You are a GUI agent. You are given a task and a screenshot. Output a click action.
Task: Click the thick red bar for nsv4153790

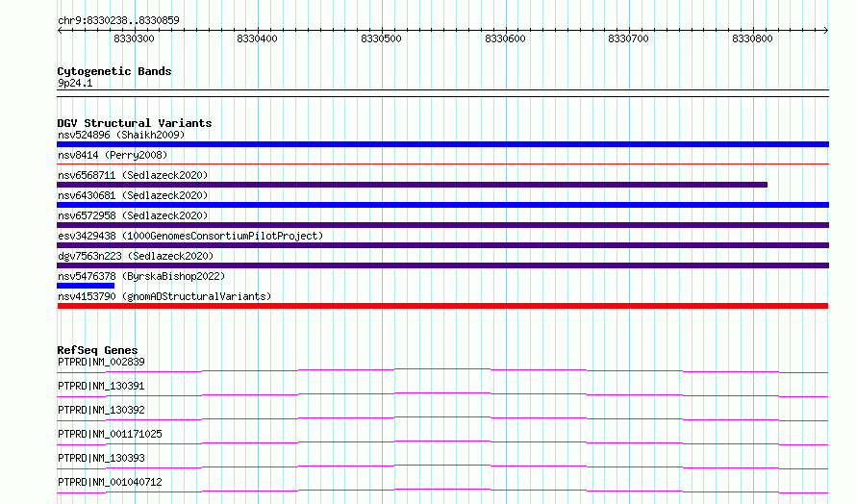442,306
